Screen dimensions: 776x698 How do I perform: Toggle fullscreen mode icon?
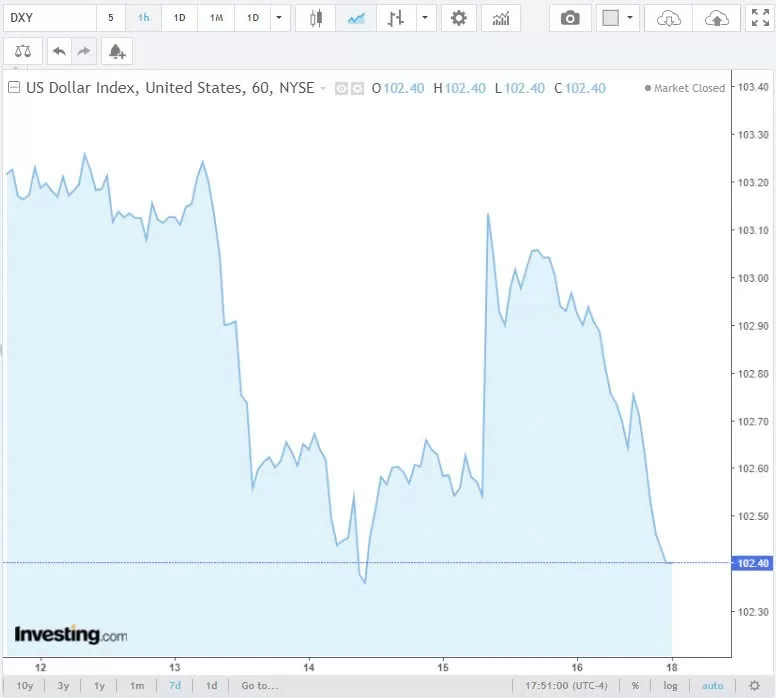tap(760, 18)
